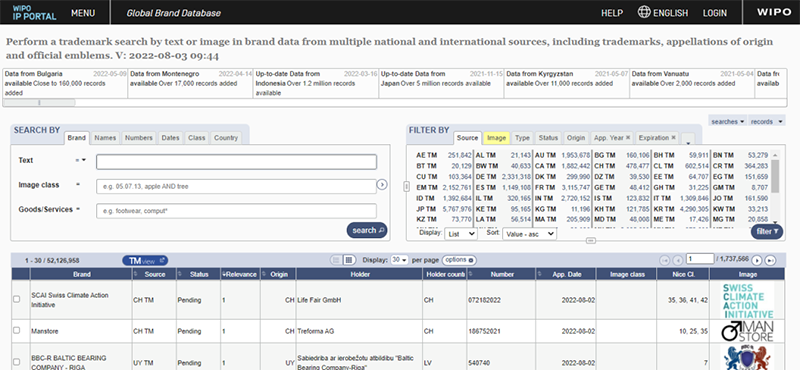Image resolution: width=800 pixels, height=370 pixels.
Task: Open the HELP link
Action: pyautogui.click(x=612, y=13)
